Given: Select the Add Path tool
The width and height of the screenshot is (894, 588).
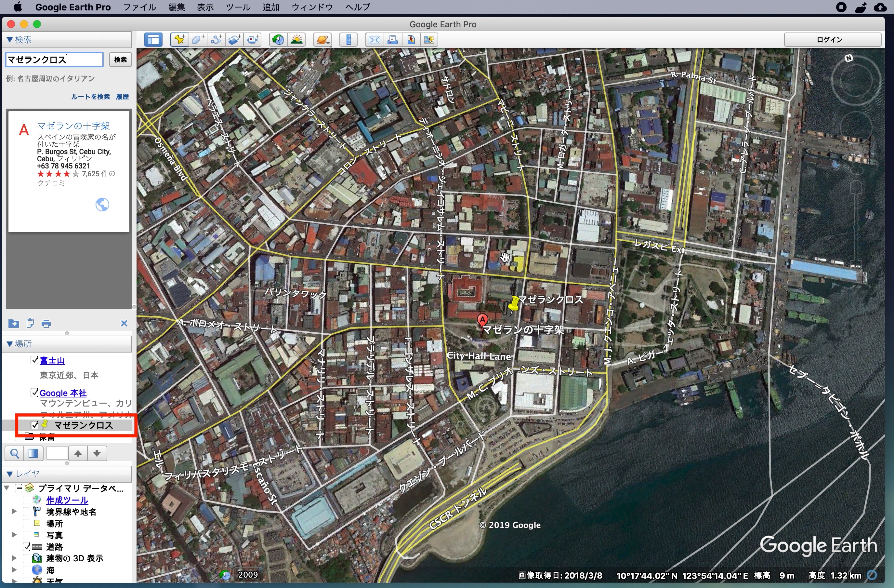Looking at the screenshot, I should pos(217,39).
